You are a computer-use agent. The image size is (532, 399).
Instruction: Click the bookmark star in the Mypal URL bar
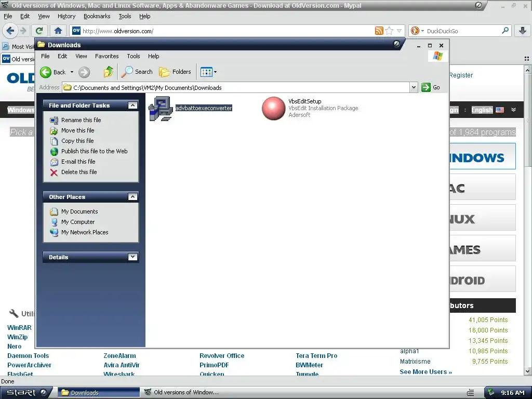click(389, 31)
